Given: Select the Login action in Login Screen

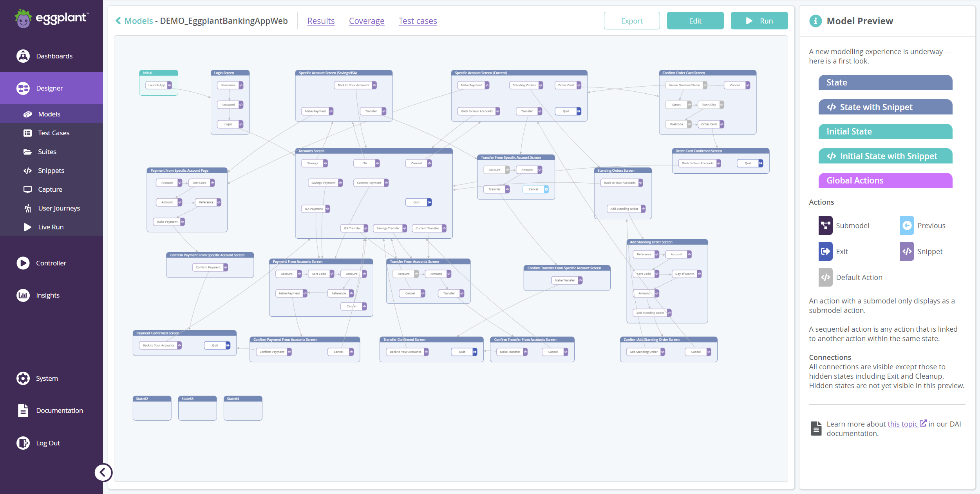Looking at the screenshot, I should [230, 124].
